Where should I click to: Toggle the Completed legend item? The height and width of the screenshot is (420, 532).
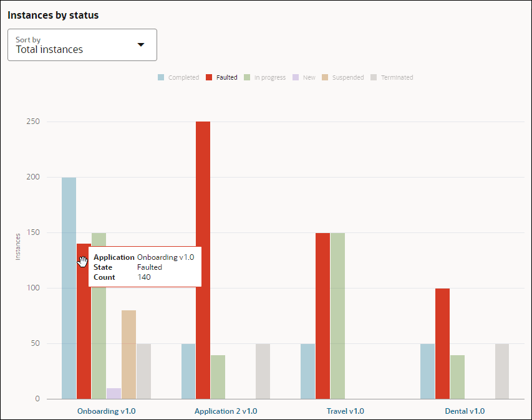tap(178, 78)
